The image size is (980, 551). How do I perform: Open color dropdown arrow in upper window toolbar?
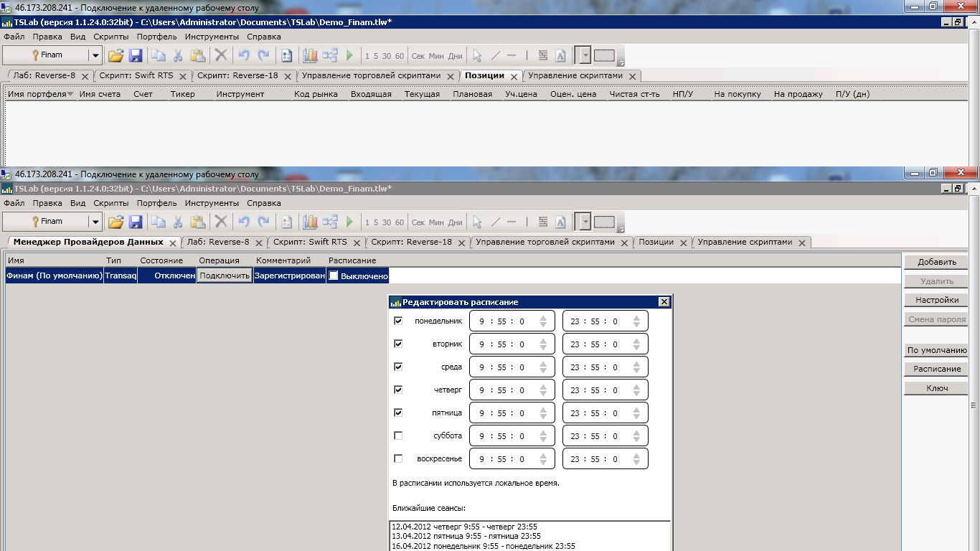coord(585,55)
